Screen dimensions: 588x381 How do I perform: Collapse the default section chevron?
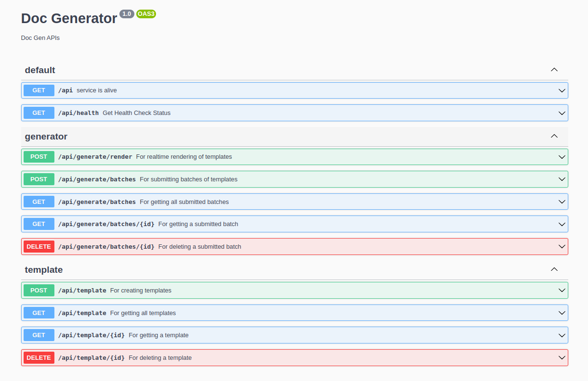[x=554, y=70]
